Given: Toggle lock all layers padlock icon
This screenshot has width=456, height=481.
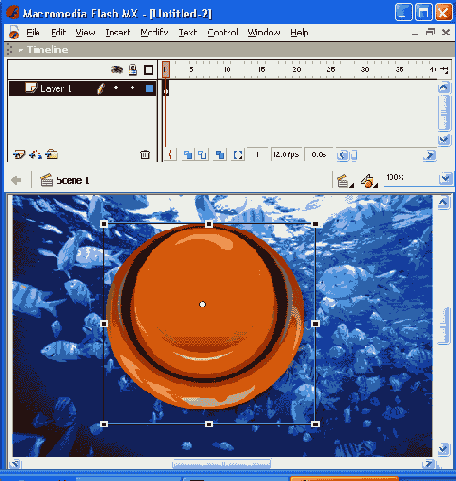Looking at the screenshot, I should coord(133,70).
